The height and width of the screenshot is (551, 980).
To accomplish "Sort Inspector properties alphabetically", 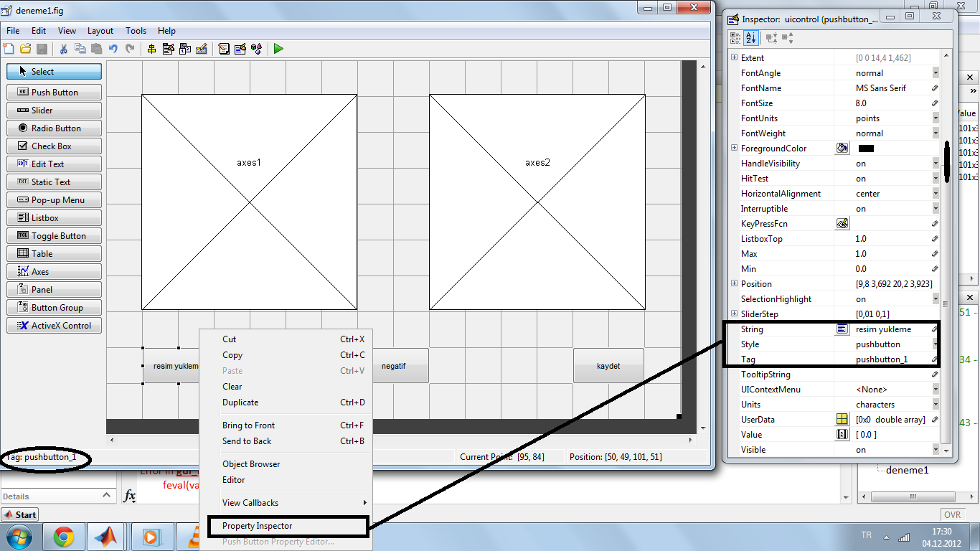I will pos(750,38).
